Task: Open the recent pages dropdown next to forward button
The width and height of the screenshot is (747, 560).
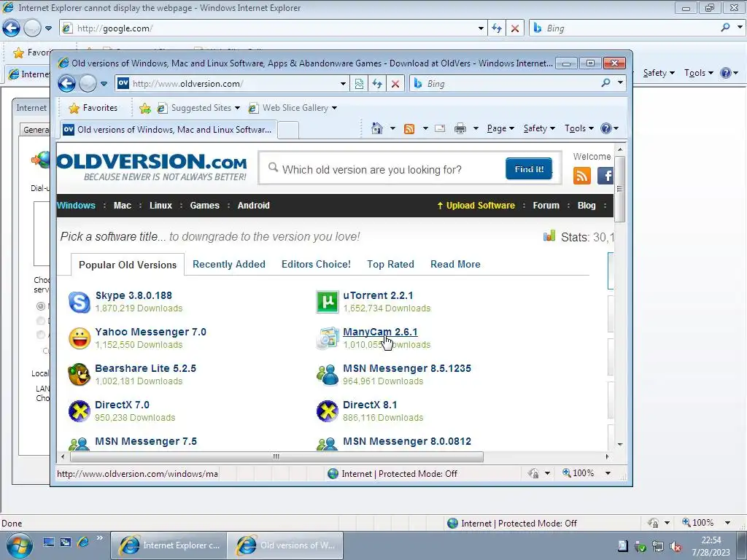Action: coord(104,84)
